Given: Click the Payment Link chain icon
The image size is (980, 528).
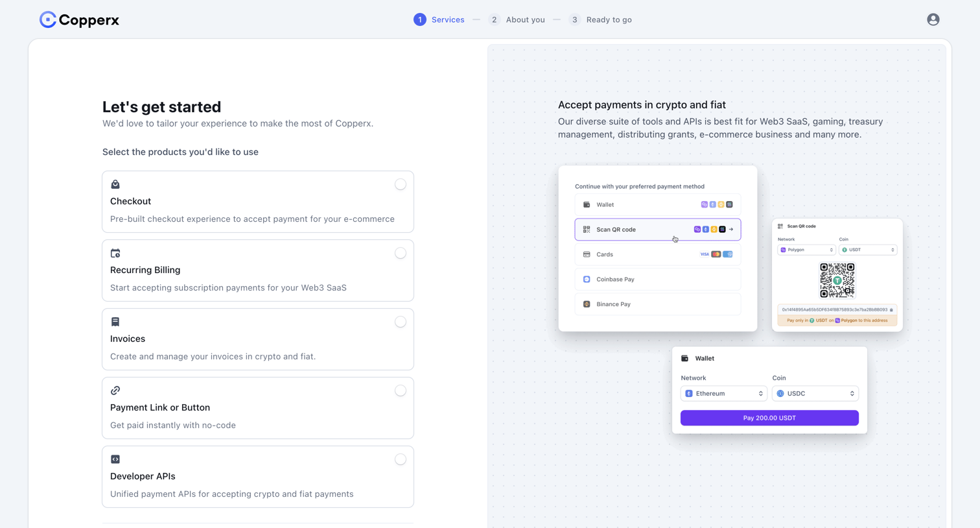Looking at the screenshot, I should (115, 390).
